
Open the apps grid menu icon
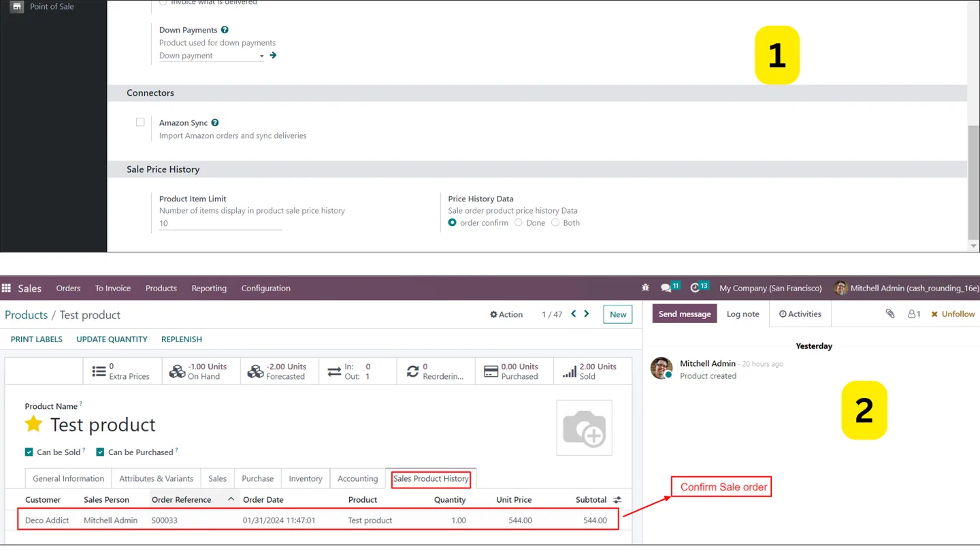(x=7, y=288)
